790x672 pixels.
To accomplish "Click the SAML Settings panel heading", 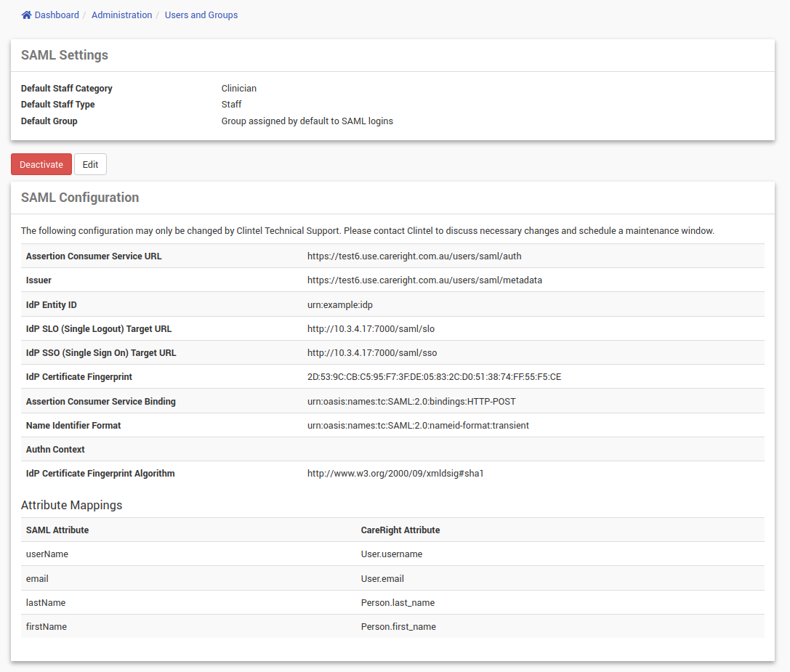I will (x=65, y=55).
